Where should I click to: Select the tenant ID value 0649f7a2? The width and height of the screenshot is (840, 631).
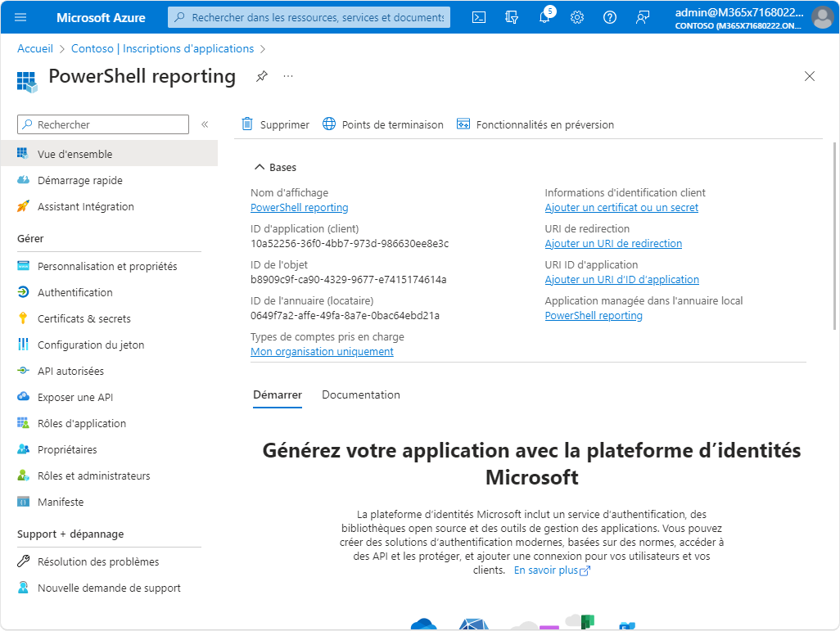tap(345, 316)
